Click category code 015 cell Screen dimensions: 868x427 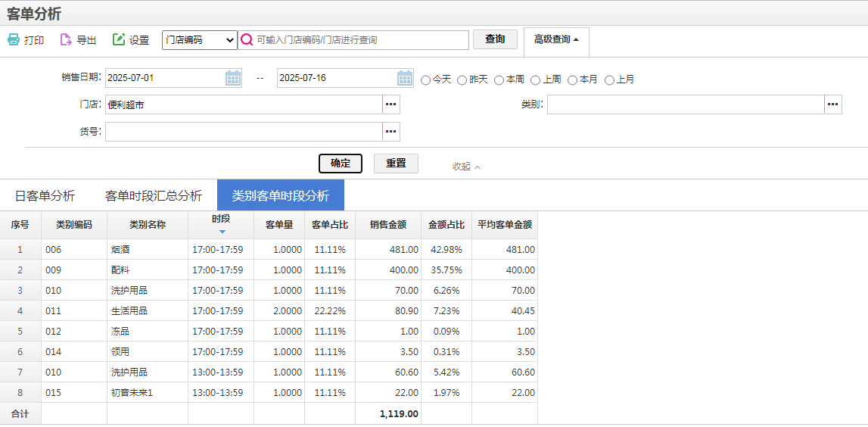pyautogui.click(x=74, y=393)
